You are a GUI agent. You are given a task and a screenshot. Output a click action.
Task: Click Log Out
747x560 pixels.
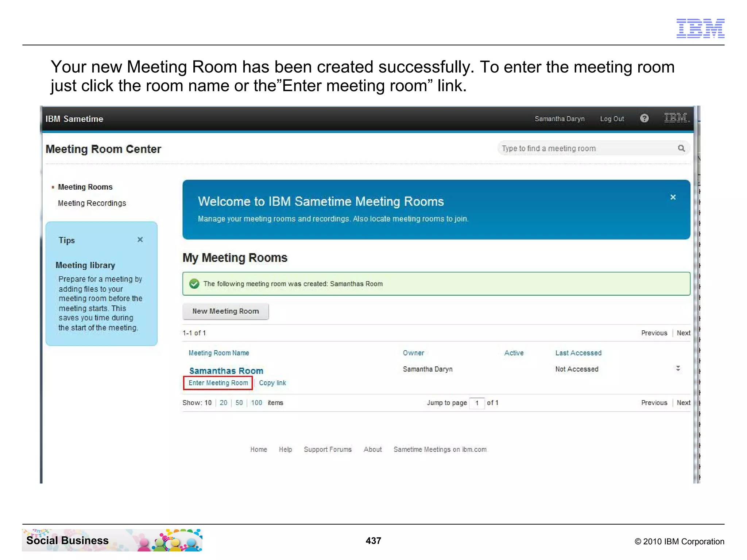pyautogui.click(x=612, y=119)
